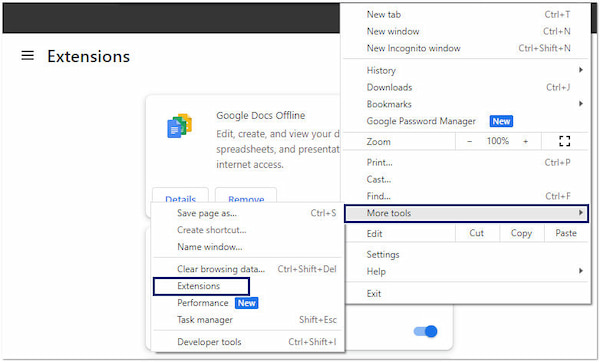Open Extensions from More tools submenu
This screenshot has width=600, height=362.
[x=201, y=286]
